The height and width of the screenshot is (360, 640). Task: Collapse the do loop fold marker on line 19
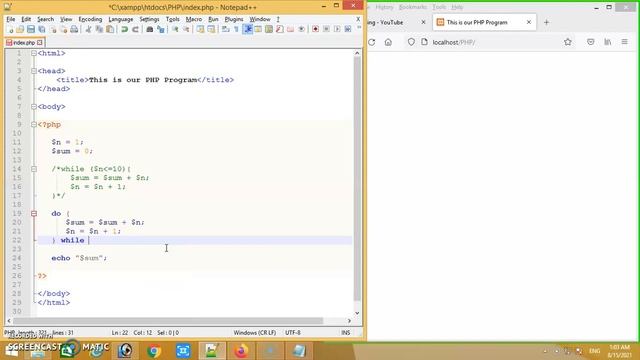[x=34, y=213]
